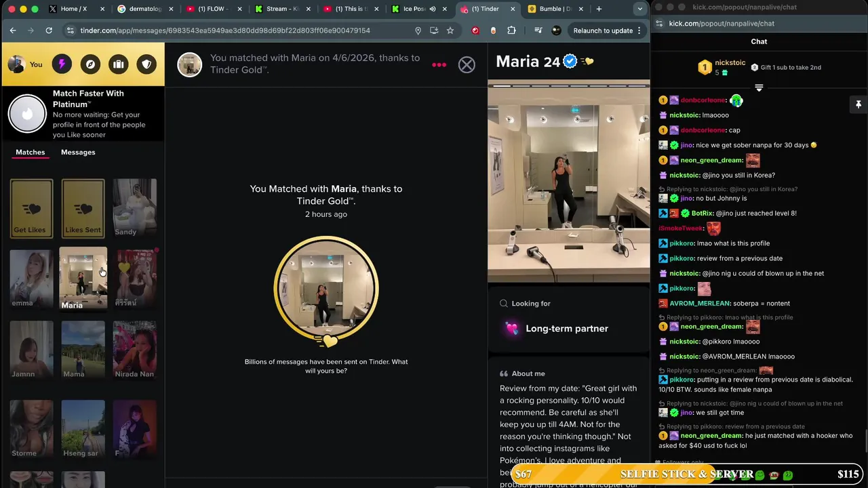
Task: Click Maria's circular gold-framed match photo
Action: (326, 289)
